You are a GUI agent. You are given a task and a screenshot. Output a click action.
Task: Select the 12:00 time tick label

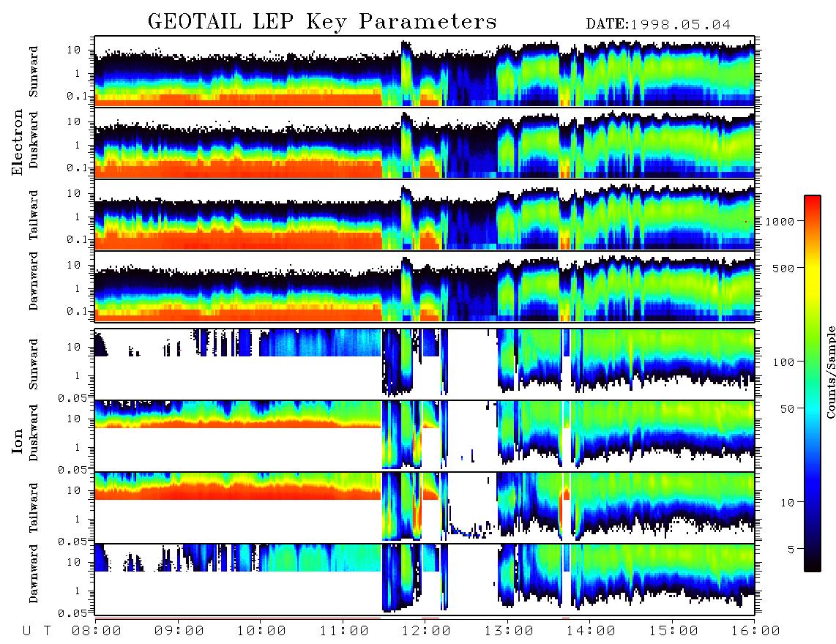[x=426, y=632]
